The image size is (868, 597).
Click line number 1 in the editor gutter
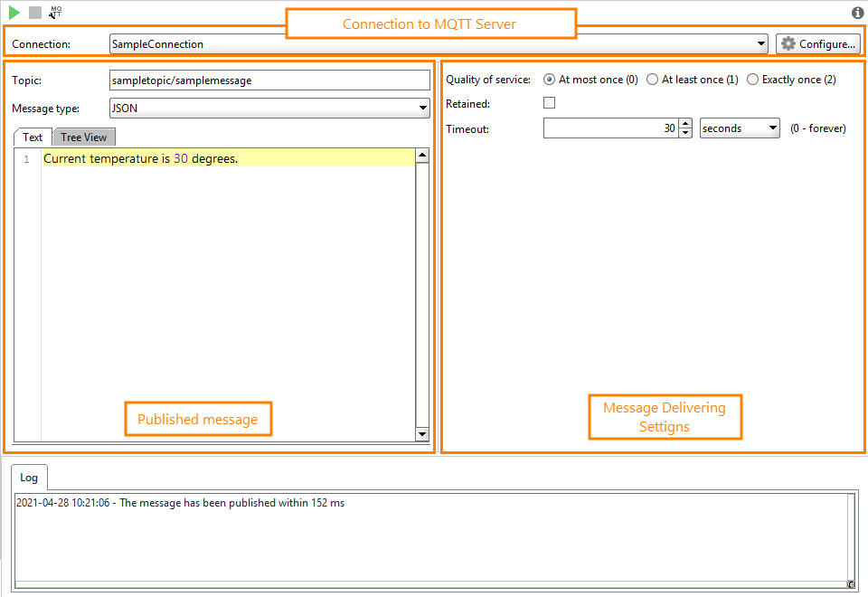26,159
